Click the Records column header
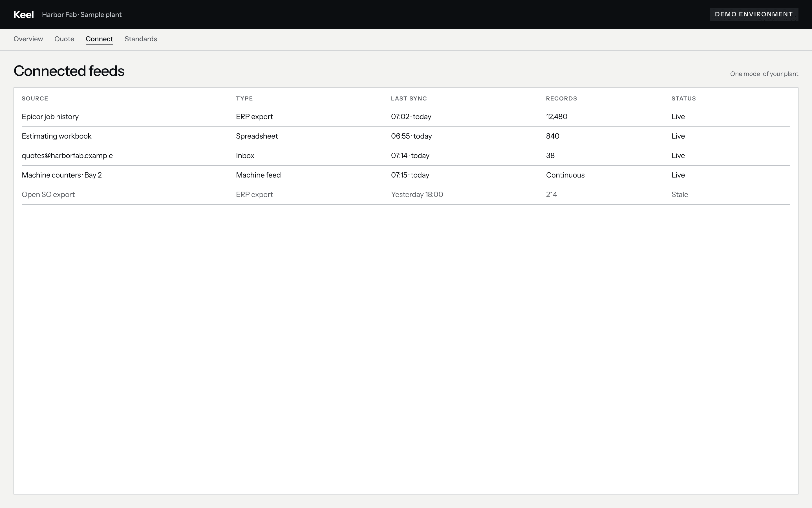 click(x=561, y=98)
